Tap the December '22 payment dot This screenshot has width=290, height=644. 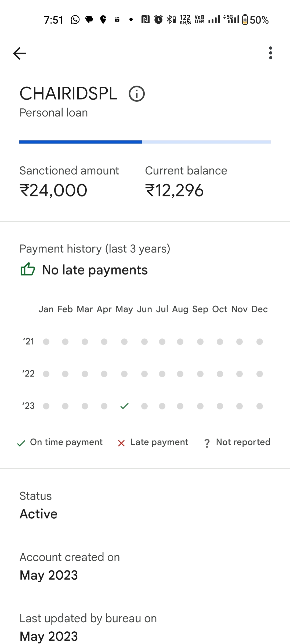[x=259, y=374]
